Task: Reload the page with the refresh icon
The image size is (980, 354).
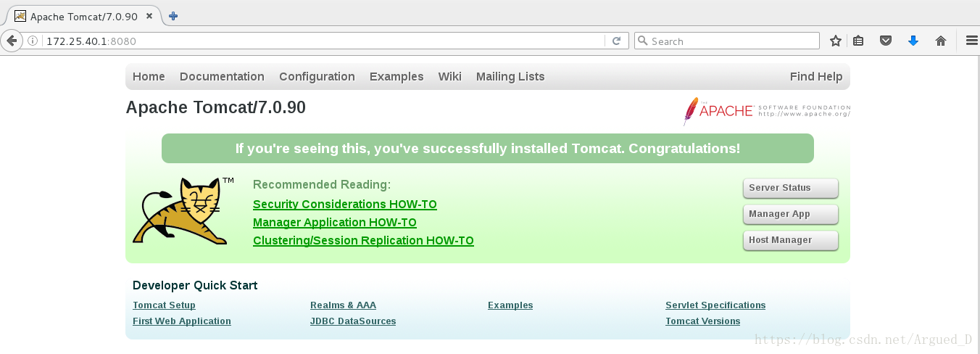Action: click(616, 41)
